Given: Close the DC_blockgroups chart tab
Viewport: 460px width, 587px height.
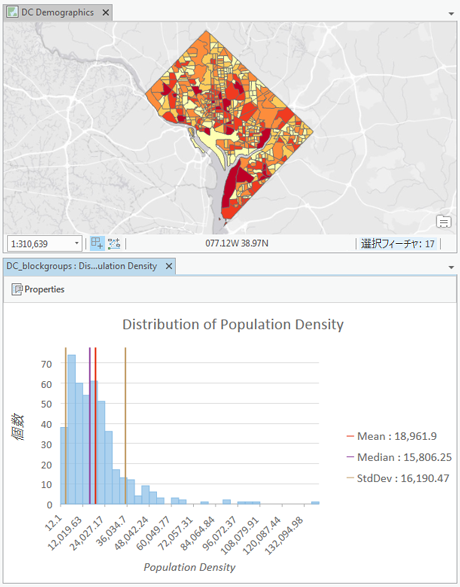Looking at the screenshot, I should [x=169, y=266].
